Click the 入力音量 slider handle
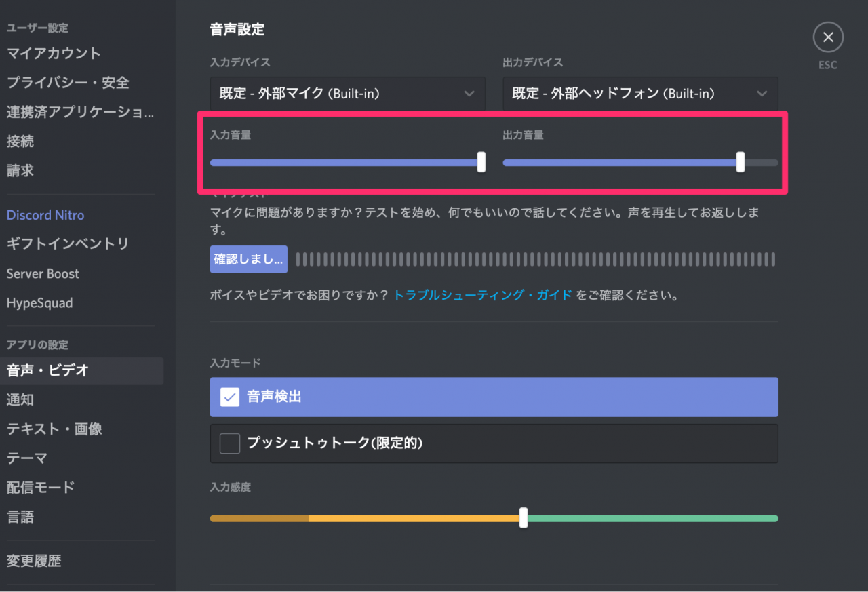868x592 pixels. tap(481, 162)
